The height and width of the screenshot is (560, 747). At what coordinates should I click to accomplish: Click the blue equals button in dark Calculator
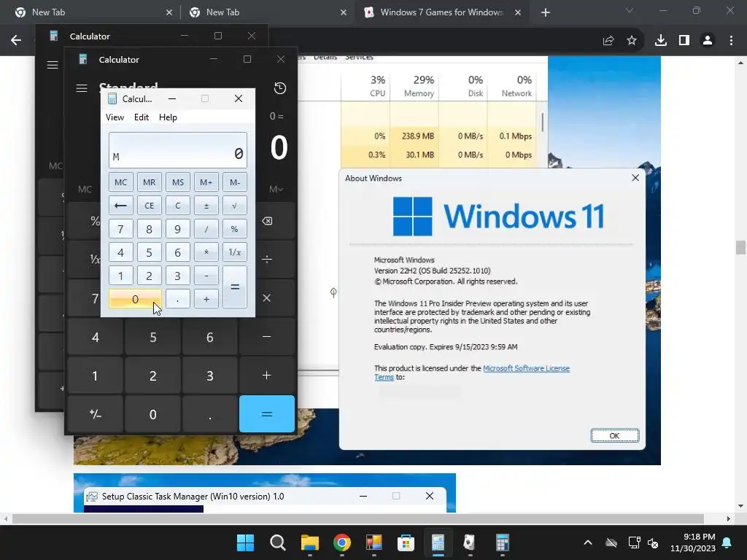[267, 414]
